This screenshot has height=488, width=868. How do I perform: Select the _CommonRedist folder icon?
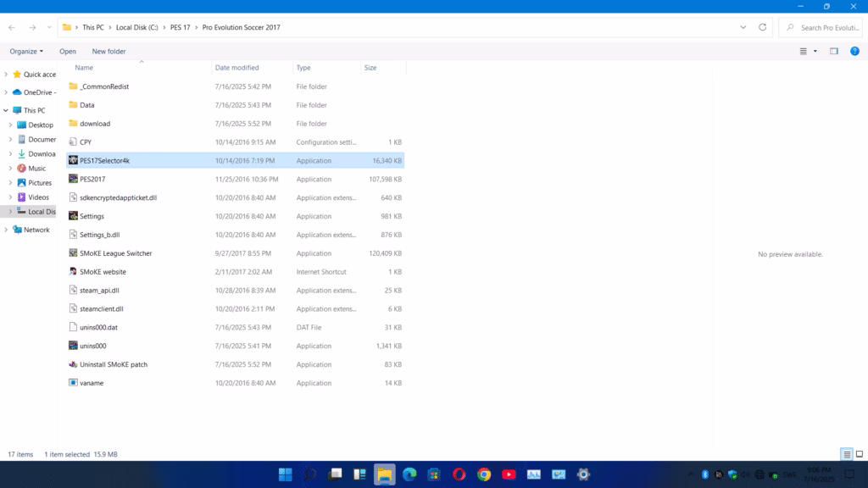(73, 86)
